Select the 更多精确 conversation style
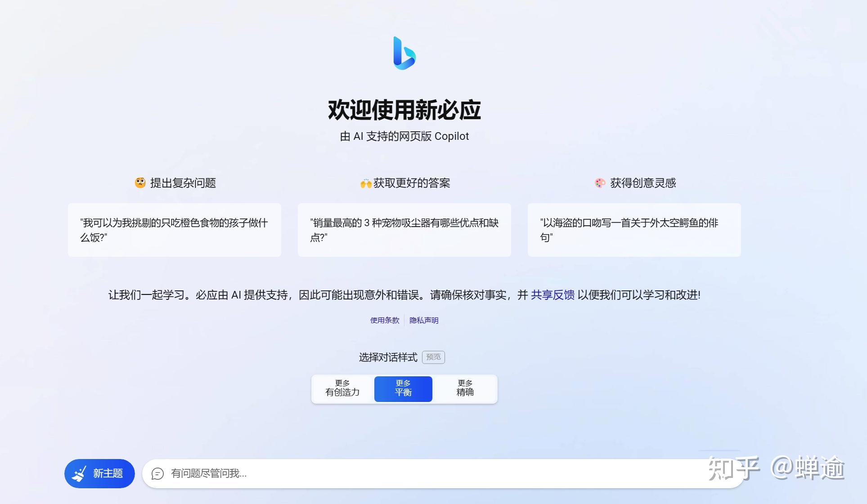Image resolution: width=867 pixels, height=504 pixels. tap(464, 388)
